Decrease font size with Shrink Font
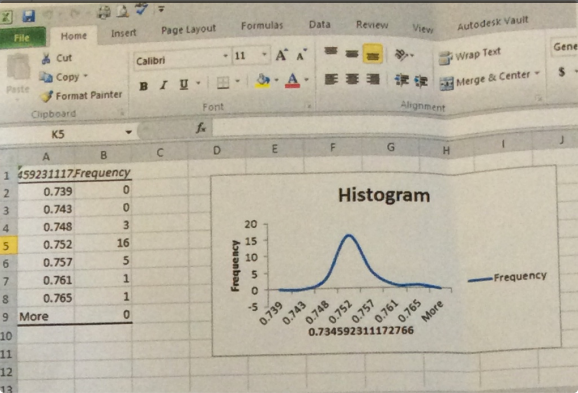Viewport: 578px width, 393px height. pyautogui.click(x=302, y=55)
